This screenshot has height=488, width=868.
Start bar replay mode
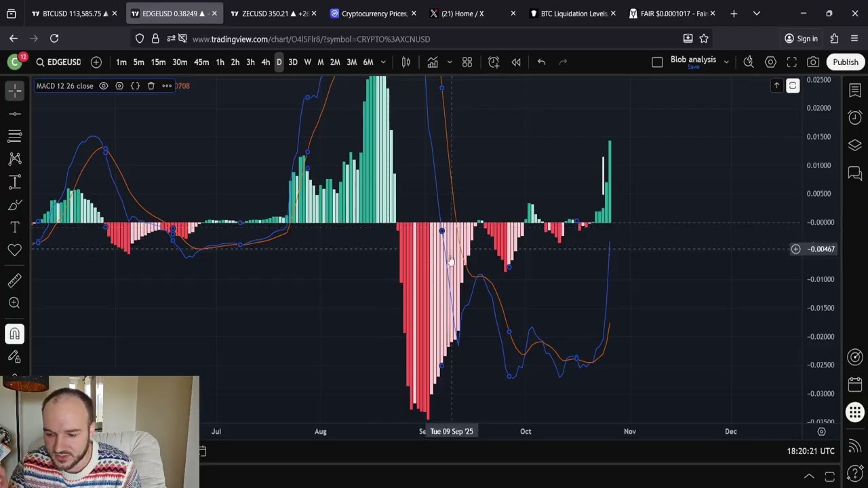516,62
